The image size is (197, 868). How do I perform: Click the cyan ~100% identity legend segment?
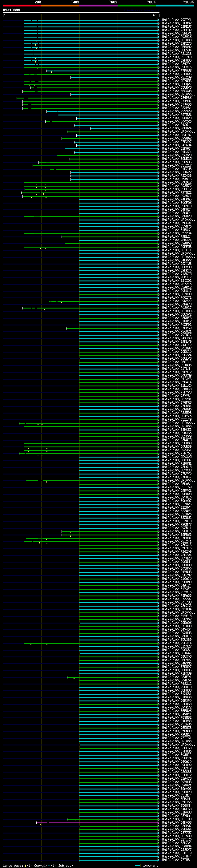175,6
